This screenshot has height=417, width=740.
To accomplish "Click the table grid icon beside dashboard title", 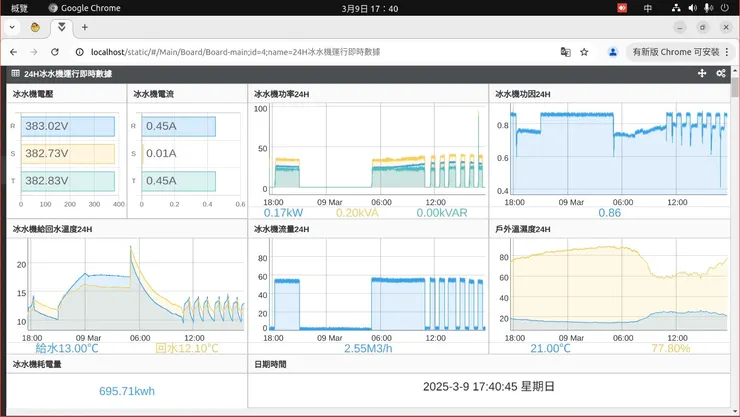I will tap(16, 73).
